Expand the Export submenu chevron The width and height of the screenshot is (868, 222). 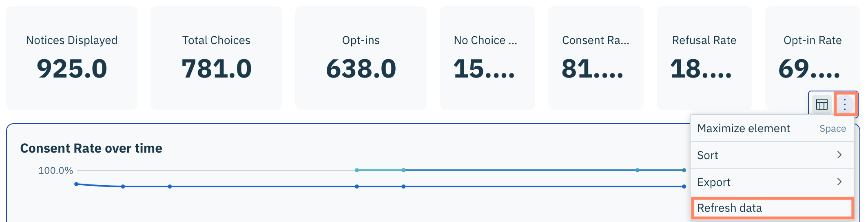[x=839, y=182]
